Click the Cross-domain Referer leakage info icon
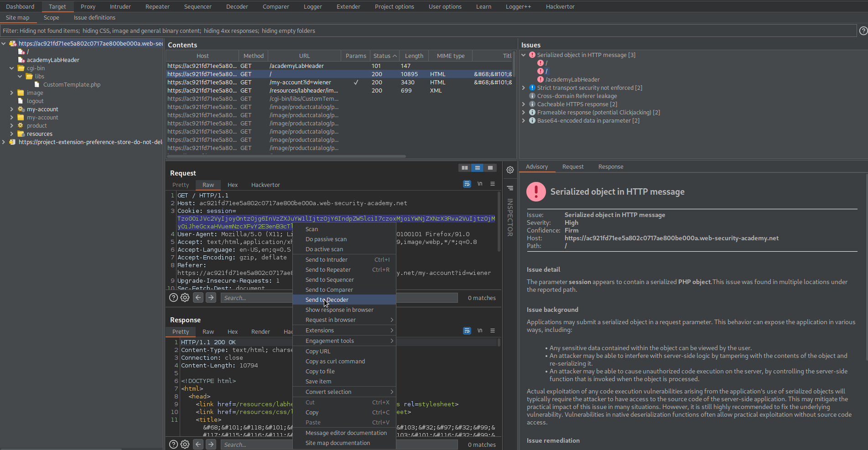The height and width of the screenshot is (450, 868). point(532,96)
